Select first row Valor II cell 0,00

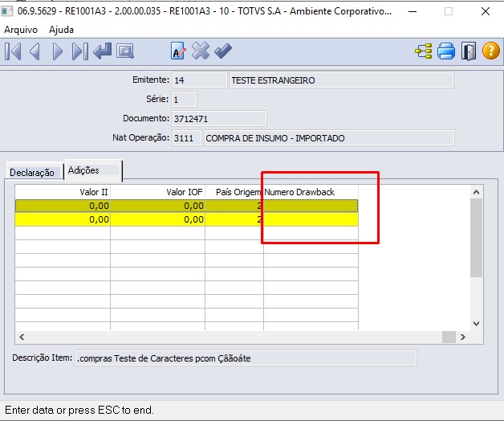63,206
